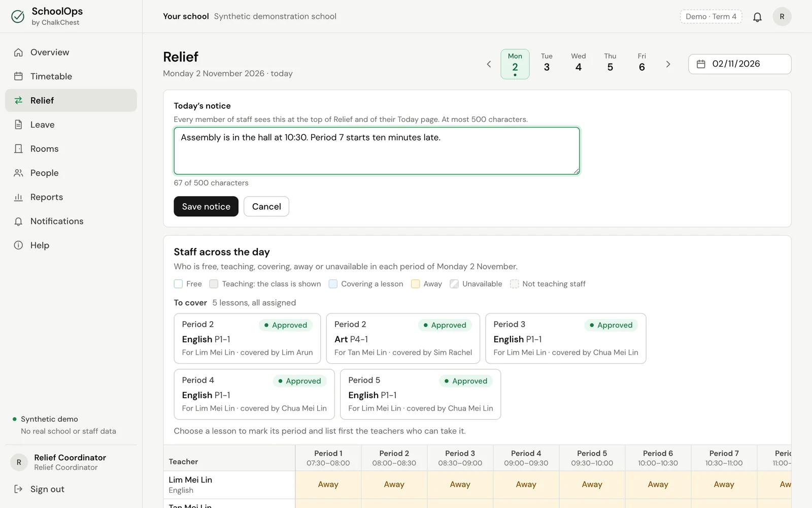
Task: Select Thu 5 in day picker
Action: pos(610,64)
